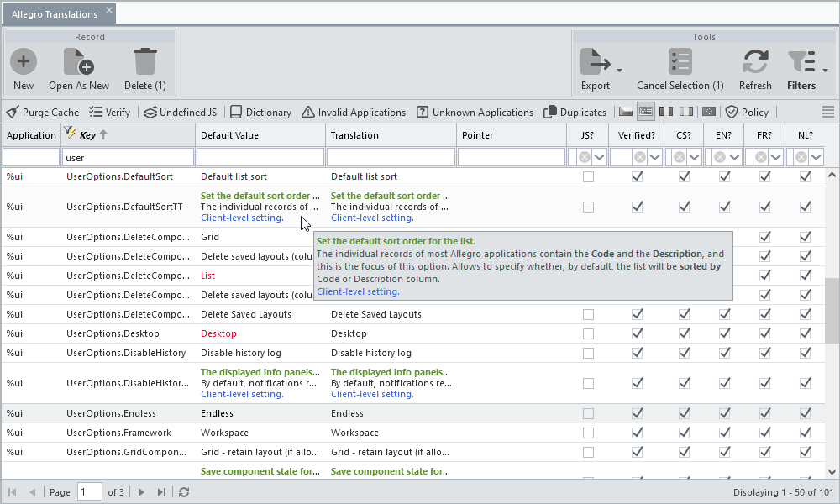
Task: Sort by the Application column header
Action: [31, 135]
